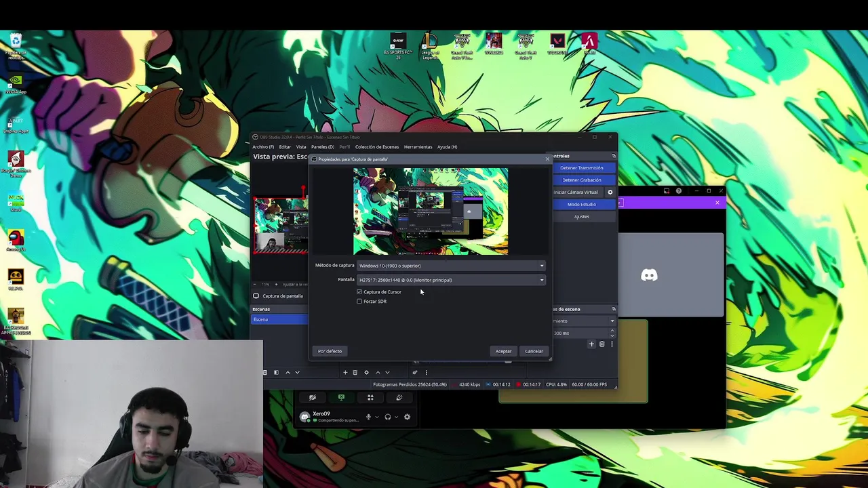Open scene filters icon in scenes toolbar
The height and width of the screenshot is (488, 868).
pos(276,372)
